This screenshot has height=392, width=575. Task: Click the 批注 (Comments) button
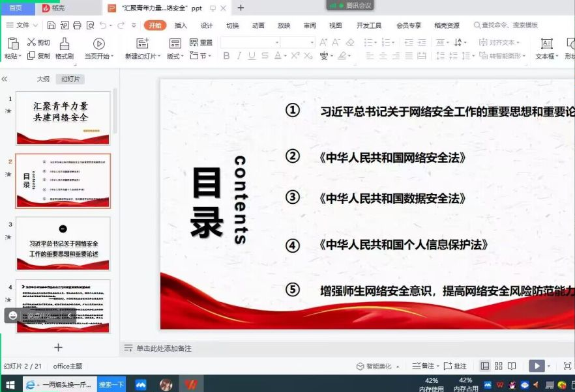pyautogui.click(x=456, y=366)
